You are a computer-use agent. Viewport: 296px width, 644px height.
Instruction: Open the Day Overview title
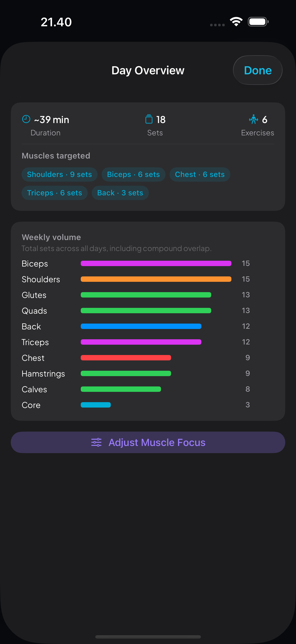tap(148, 70)
